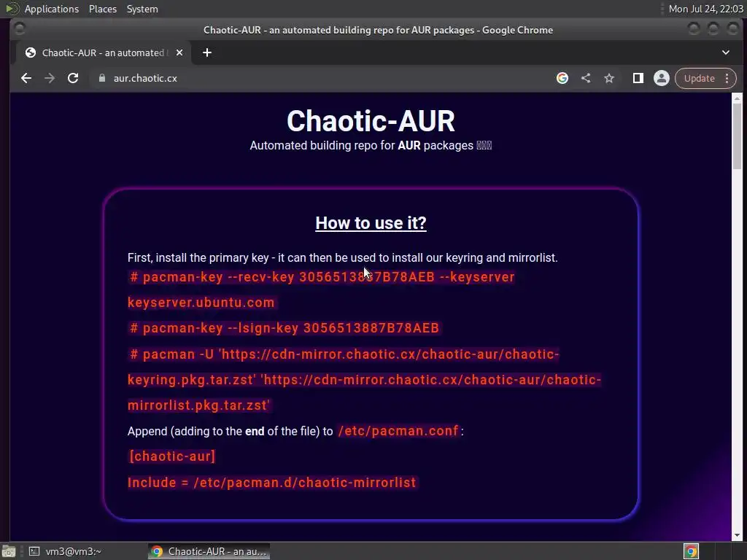Select the Chaotic-AUR browser tab
Viewport: 747px width, 560px height.
point(104,52)
